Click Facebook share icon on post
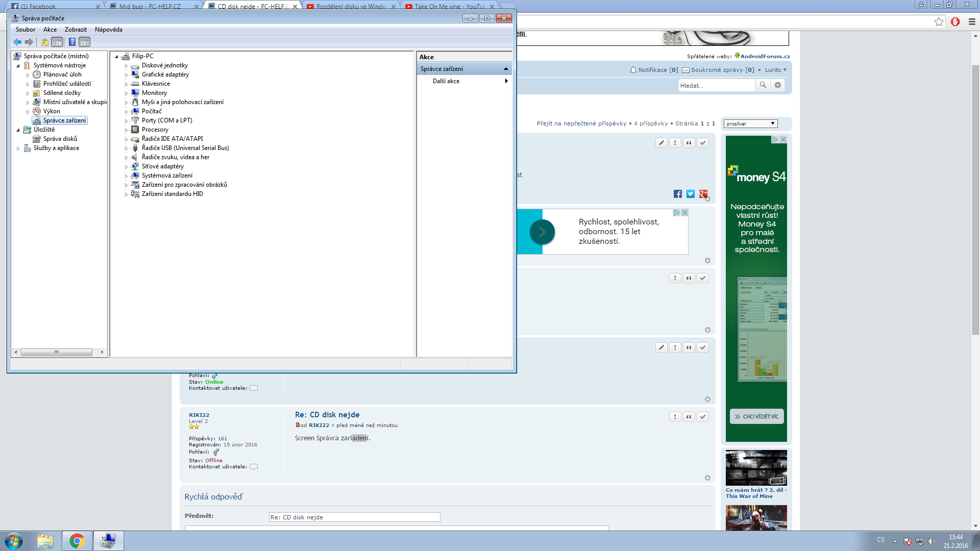This screenshot has width=980, height=551. coord(677,194)
